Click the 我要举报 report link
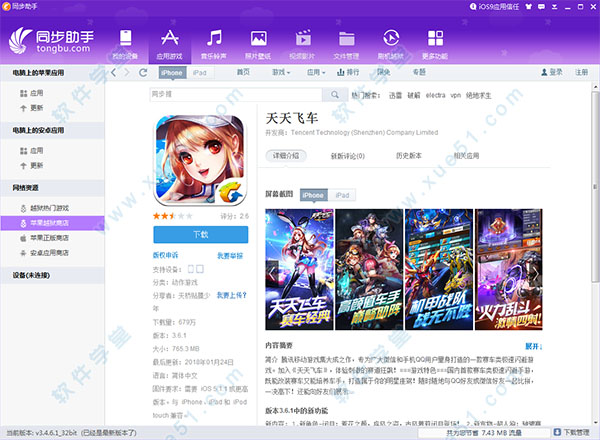600x440 pixels. point(231,255)
